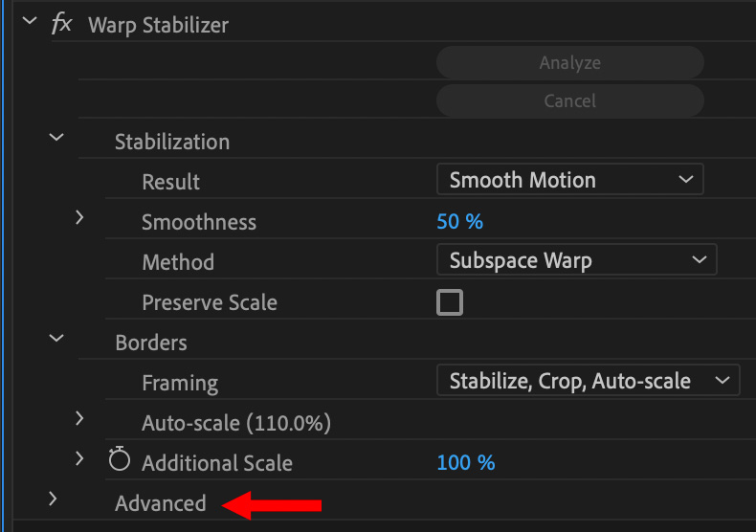Click the Cancel button
756x532 pixels.
tap(569, 100)
